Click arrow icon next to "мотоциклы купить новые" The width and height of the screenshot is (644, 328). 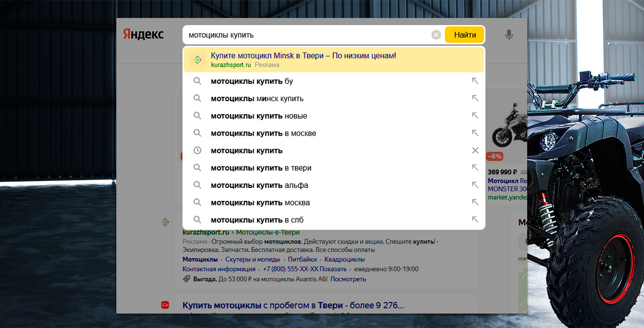pyautogui.click(x=475, y=116)
